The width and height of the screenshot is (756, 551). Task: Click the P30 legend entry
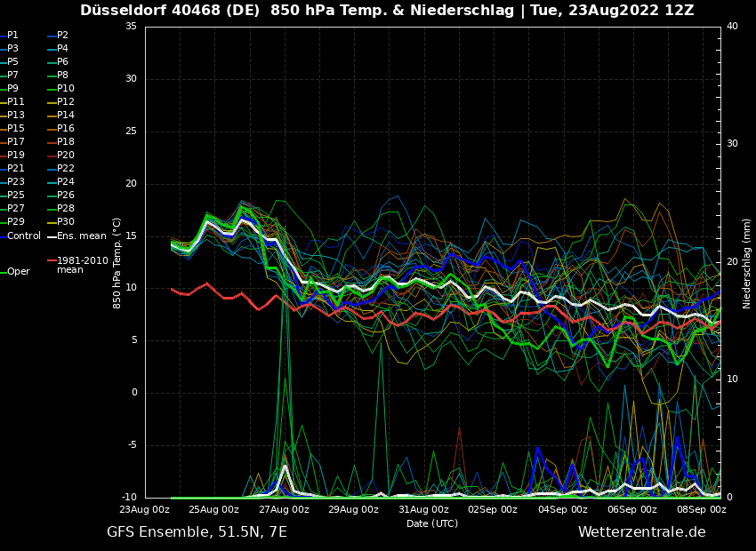[x=65, y=222]
